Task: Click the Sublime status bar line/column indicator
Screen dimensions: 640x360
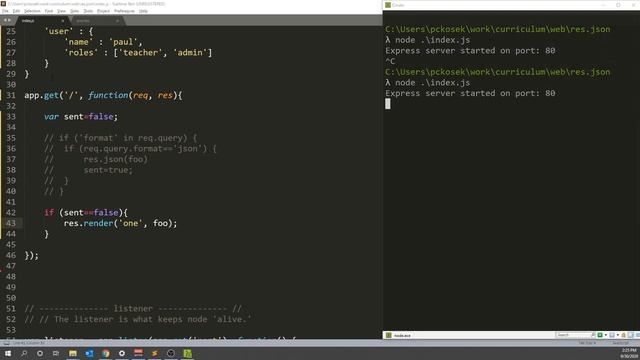Action: [29, 343]
